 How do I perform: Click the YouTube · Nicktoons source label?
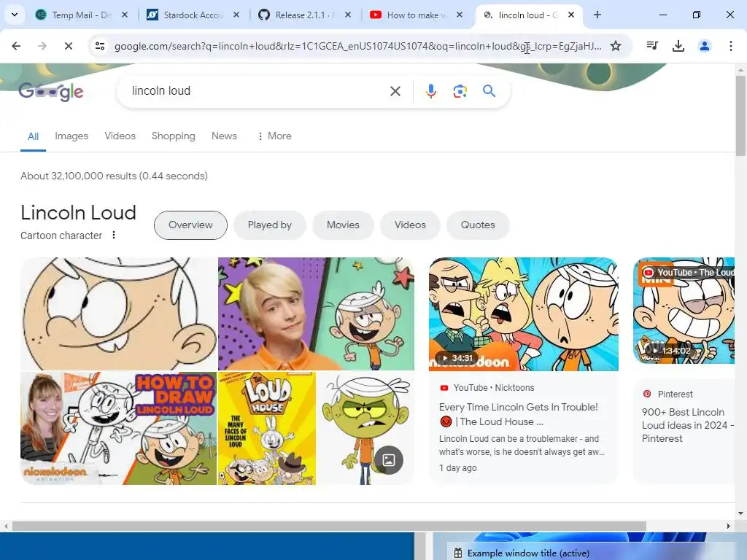tap(494, 388)
